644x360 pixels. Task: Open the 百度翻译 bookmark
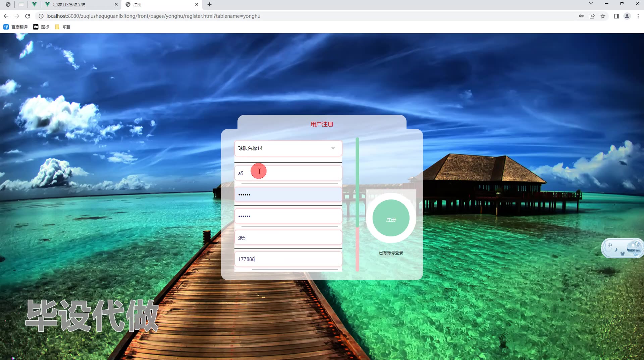coord(15,27)
